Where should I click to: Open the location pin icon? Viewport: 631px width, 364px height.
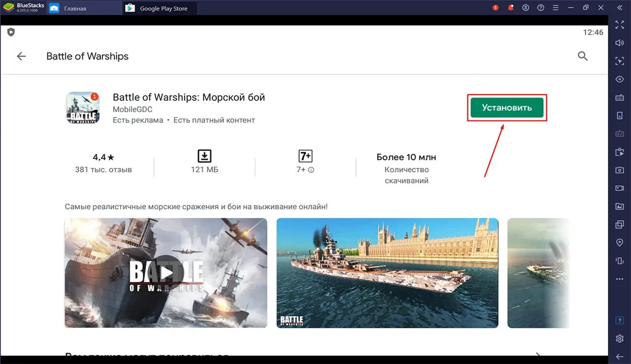pos(619,242)
